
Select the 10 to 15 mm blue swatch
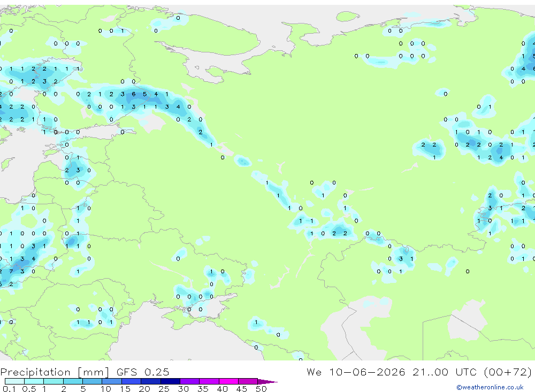click(x=112, y=381)
